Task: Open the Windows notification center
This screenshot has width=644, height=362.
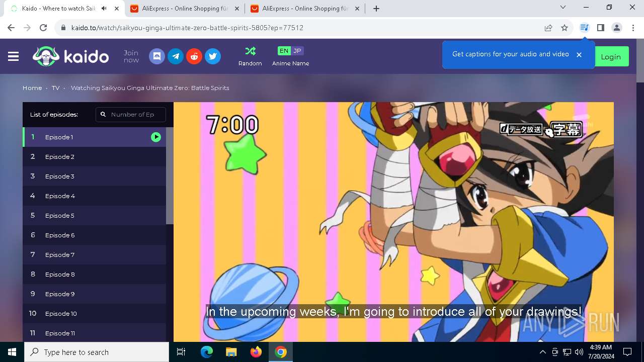Action: pos(627,352)
